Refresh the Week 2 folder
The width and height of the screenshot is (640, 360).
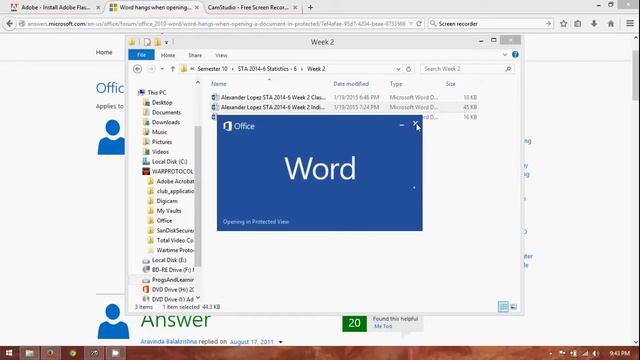click(409, 69)
